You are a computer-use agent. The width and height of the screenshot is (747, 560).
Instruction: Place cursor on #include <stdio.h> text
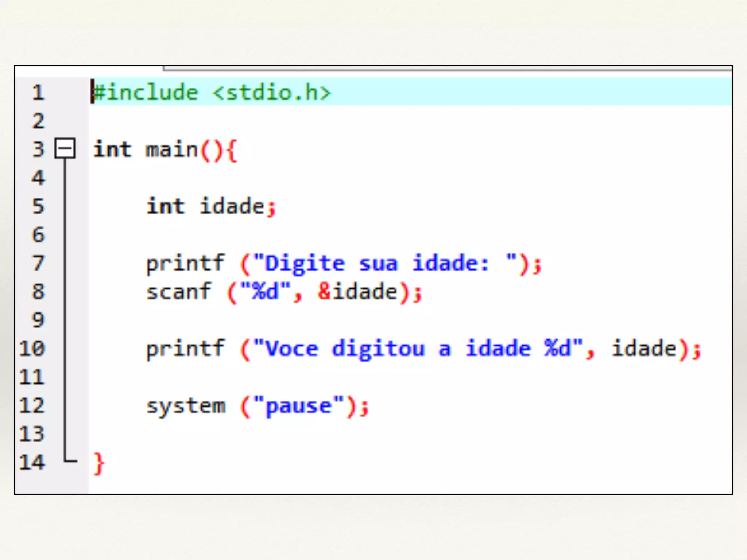(x=212, y=93)
